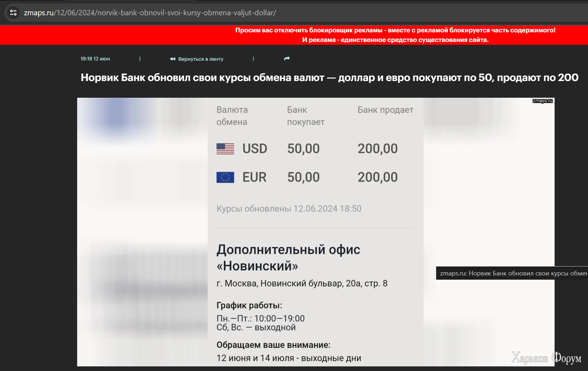The height and width of the screenshot is (371, 588).
Task: Click the article headline about Норвик Банк
Action: click(x=330, y=77)
